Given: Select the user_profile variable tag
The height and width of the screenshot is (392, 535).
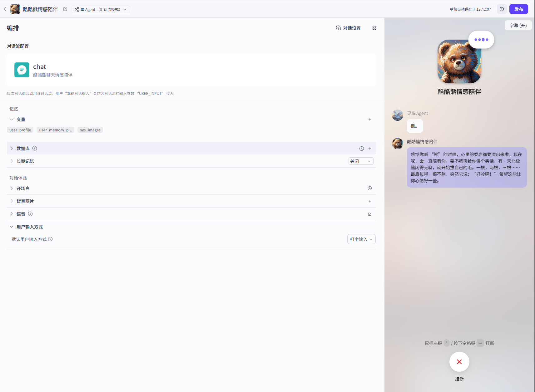Looking at the screenshot, I should pyautogui.click(x=20, y=130).
